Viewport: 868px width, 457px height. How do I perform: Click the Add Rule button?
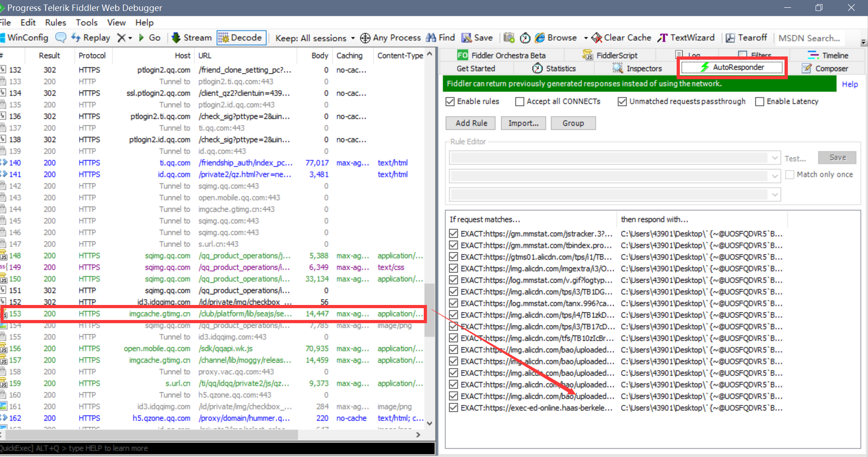pyautogui.click(x=471, y=123)
